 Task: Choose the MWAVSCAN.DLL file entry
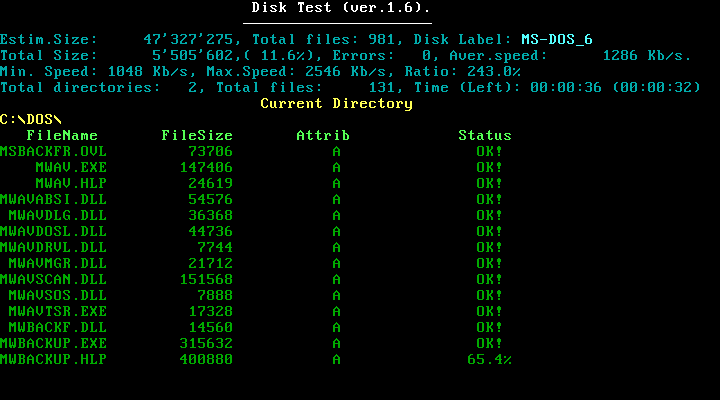(x=57, y=279)
